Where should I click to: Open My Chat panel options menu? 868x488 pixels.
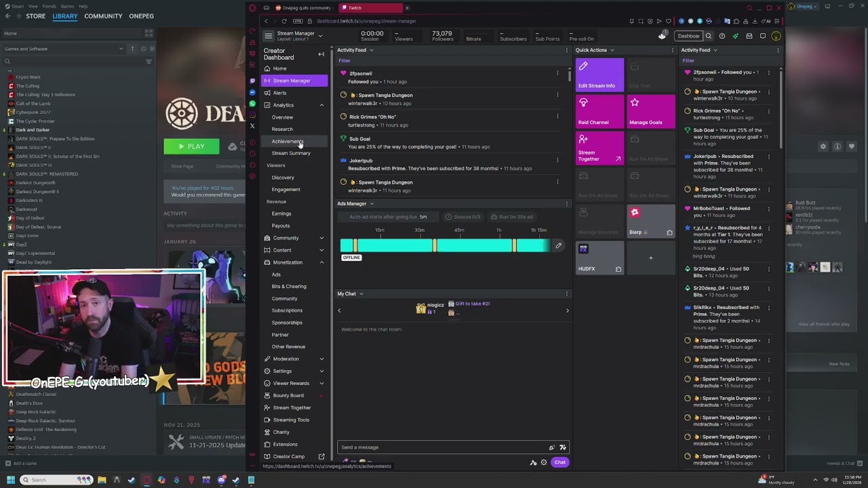567,293
